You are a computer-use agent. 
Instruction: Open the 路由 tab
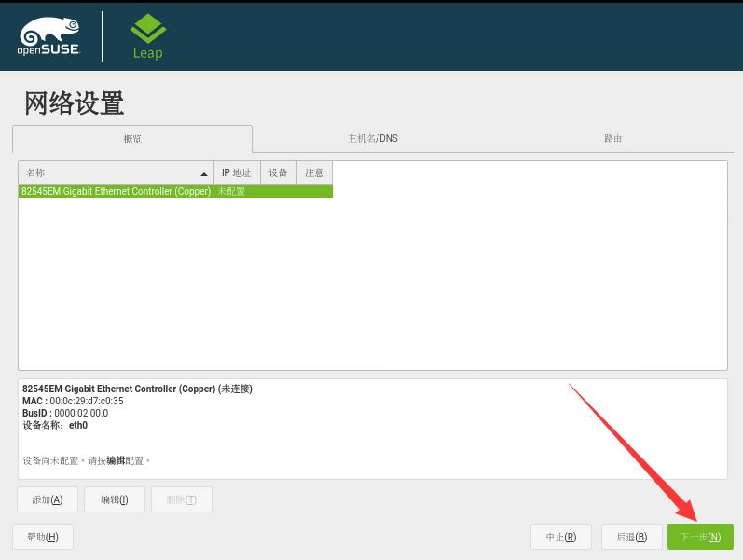coord(612,138)
